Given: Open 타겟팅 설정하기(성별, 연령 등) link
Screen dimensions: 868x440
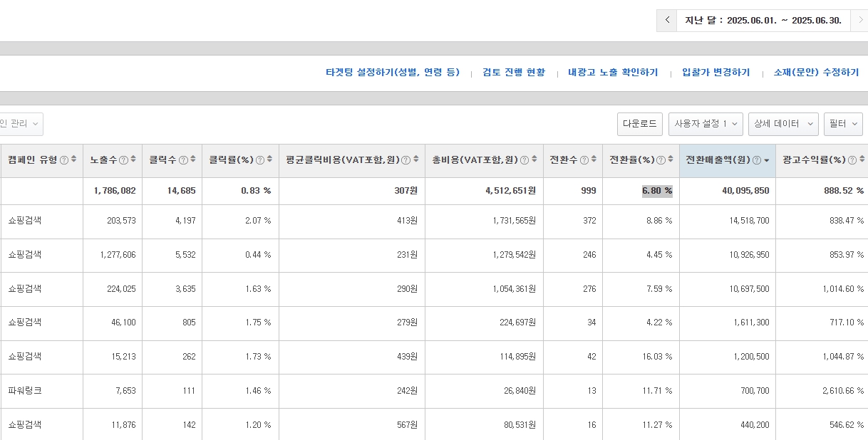Looking at the screenshot, I should [x=393, y=73].
